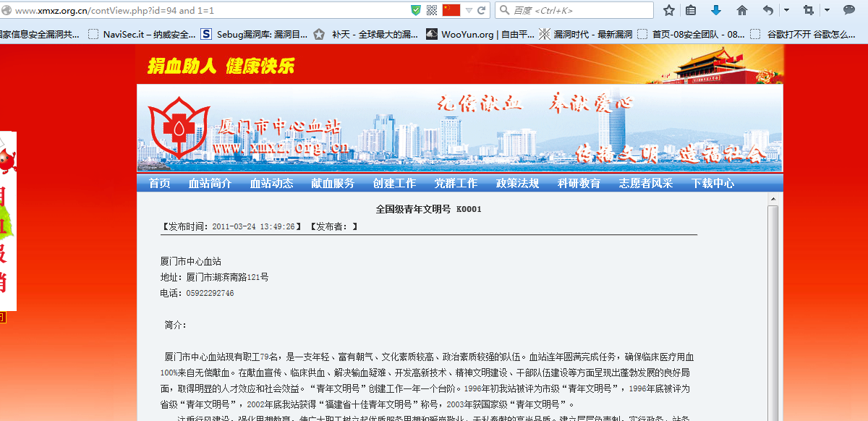The image size is (868, 421).
Task: Open the 下载中心 menu item
Action: pos(712,183)
